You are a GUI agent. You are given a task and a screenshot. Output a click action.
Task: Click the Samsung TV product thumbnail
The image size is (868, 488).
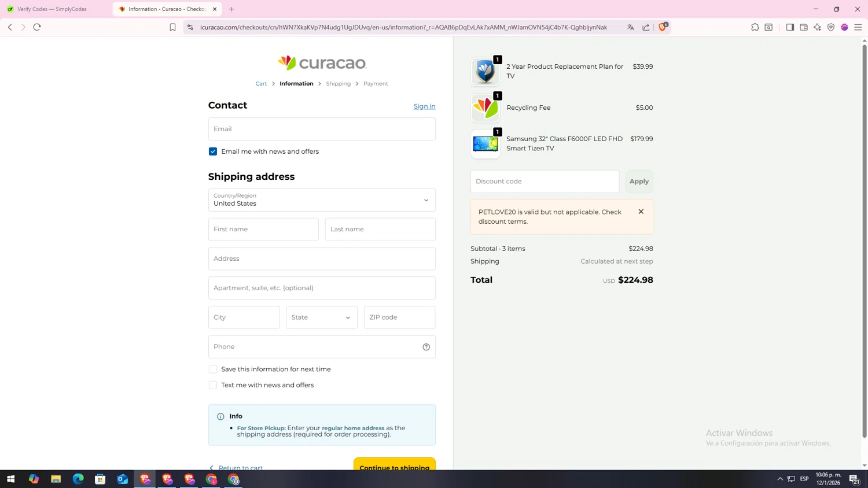pyautogui.click(x=485, y=144)
